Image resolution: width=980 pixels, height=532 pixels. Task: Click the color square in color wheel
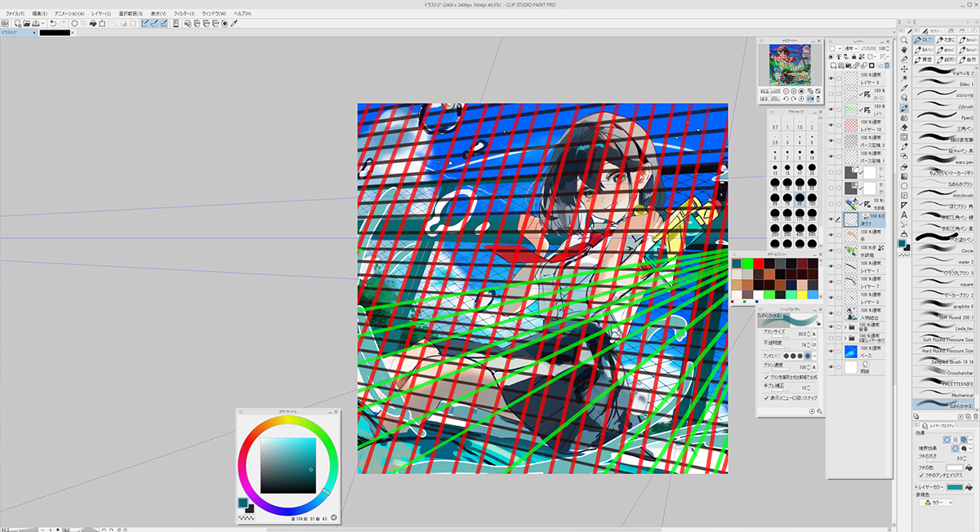[287, 466]
